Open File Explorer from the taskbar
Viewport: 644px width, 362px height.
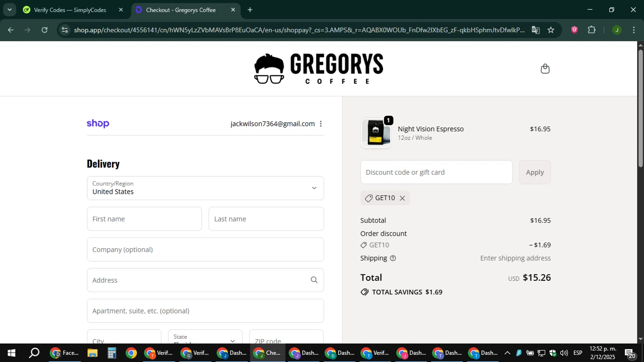[92, 353]
